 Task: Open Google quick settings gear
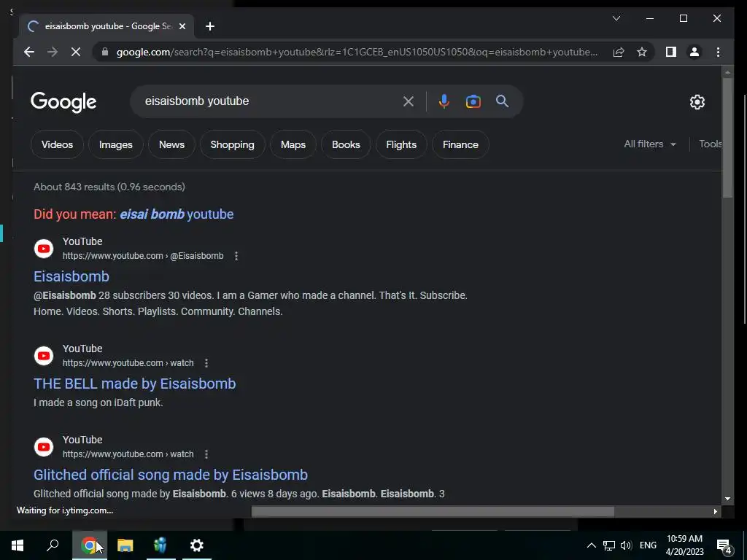coord(697,101)
